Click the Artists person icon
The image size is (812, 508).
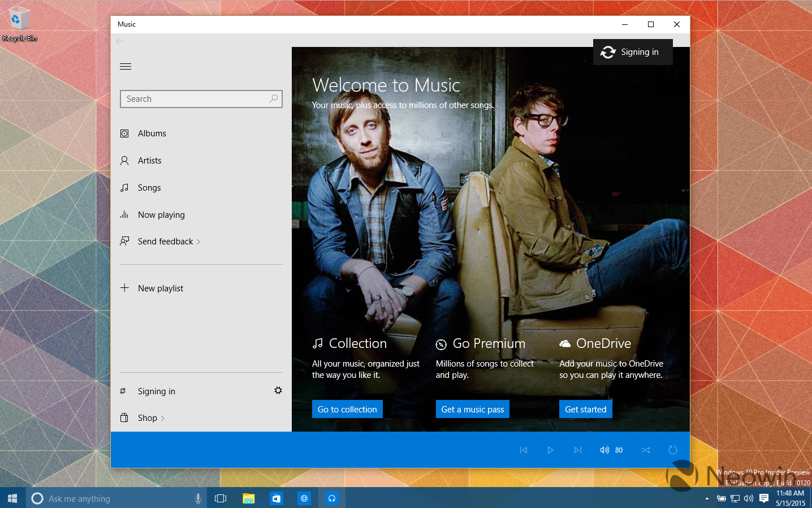click(124, 161)
